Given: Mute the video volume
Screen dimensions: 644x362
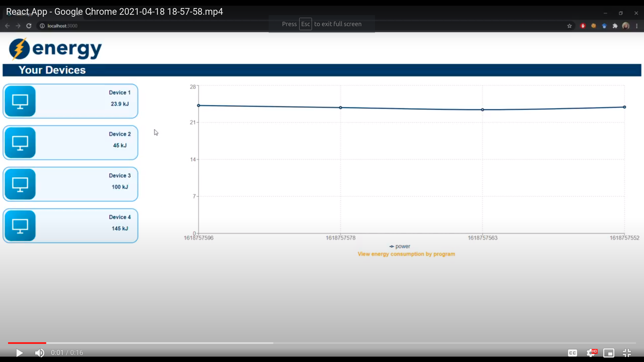Looking at the screenshot, I should [40, 353].
